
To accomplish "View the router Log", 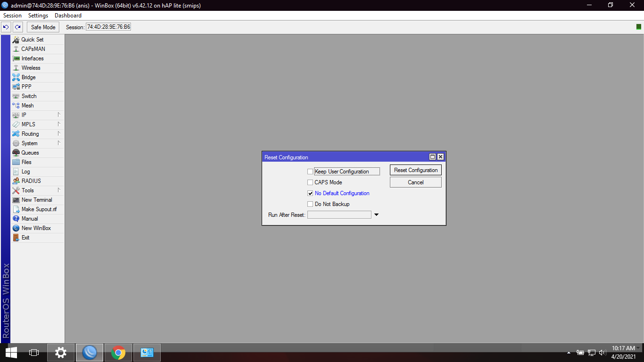I will click(x=26, y=172).
